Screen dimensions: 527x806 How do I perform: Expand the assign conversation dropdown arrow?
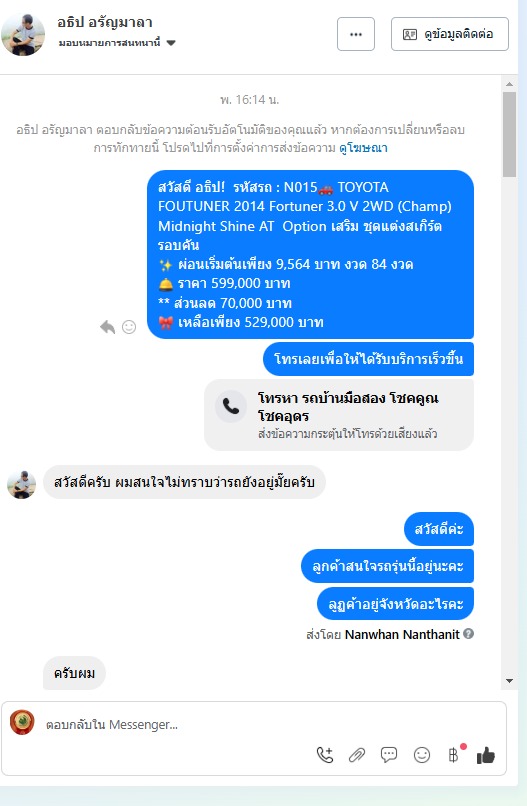click(171, 43)
